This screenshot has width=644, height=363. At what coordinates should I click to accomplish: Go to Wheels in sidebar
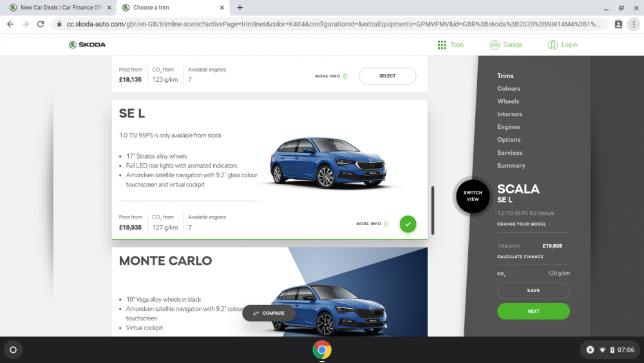[508, 101]
